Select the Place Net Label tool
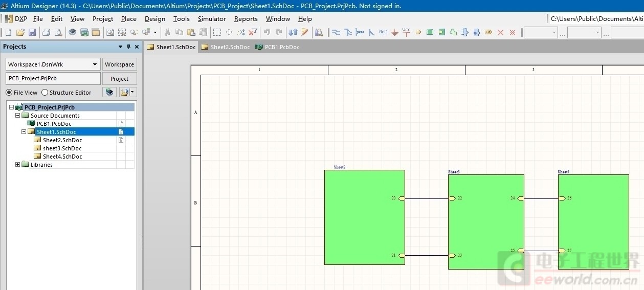The height and width of the screenshot is (290, 644). [383, 32]
